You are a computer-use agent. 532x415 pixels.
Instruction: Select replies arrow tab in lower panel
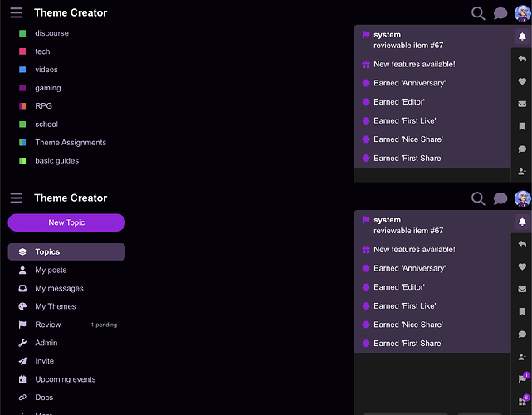pyautogui.click(x=523, y=244)
